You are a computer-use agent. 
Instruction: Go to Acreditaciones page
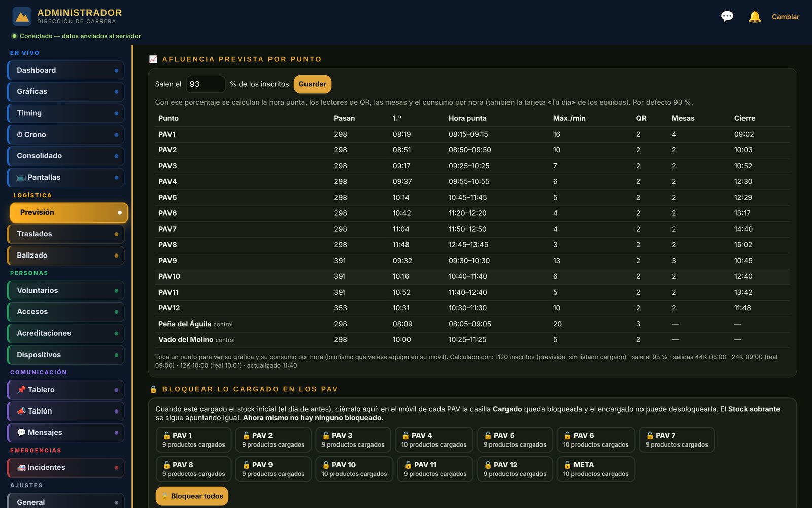click(65, 333)
